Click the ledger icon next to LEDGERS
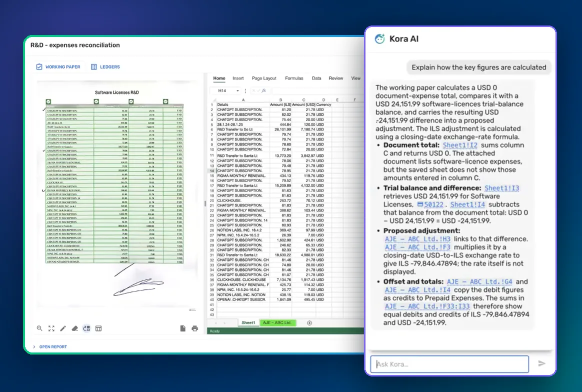The height and width of the screenshot is (392, 582). [x=94, y=67]
